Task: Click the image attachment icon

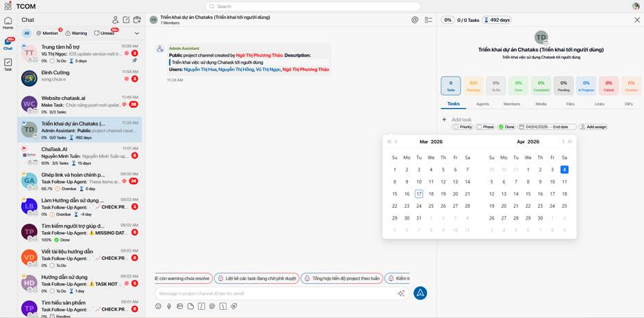Action: (x=180, y=306)
